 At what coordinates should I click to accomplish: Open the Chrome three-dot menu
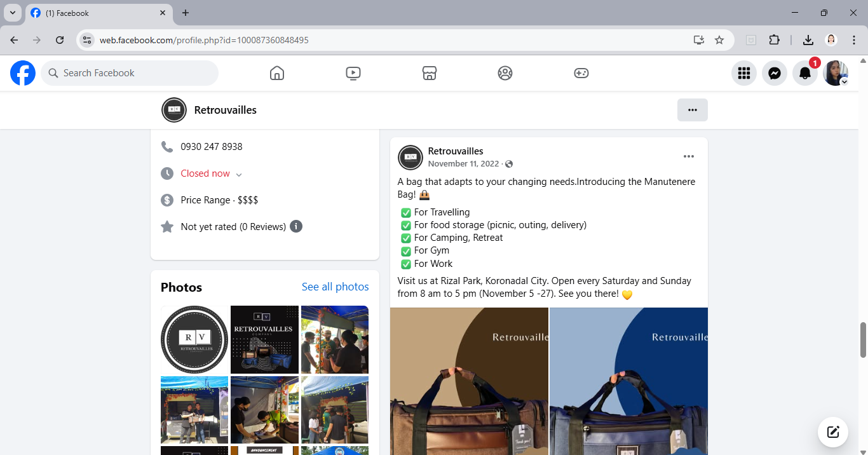(x=853, y=40)
